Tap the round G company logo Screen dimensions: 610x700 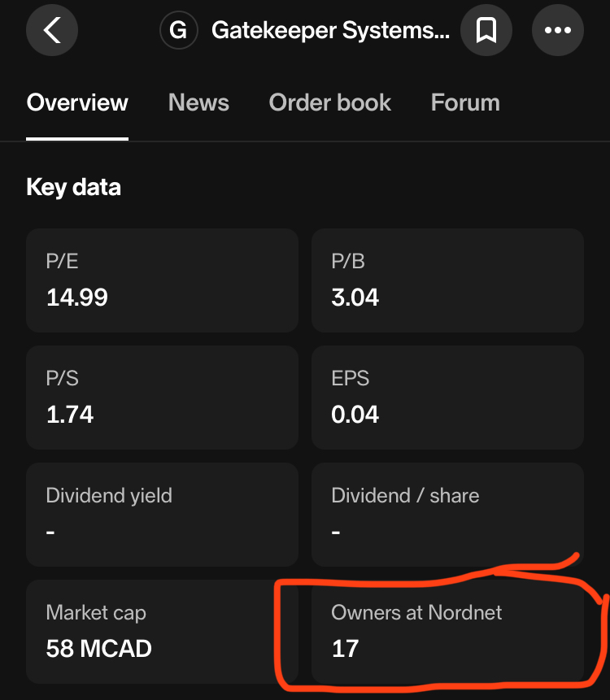(x=178, y=31)
